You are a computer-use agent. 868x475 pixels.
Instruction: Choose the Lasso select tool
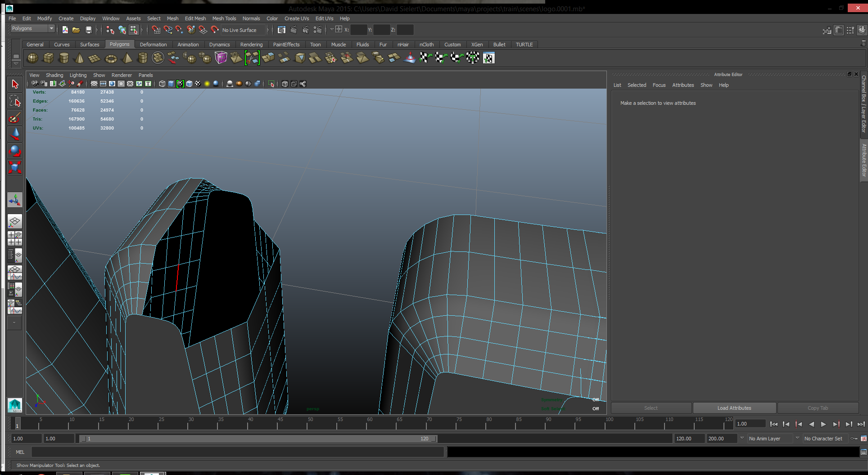[15, 101]
